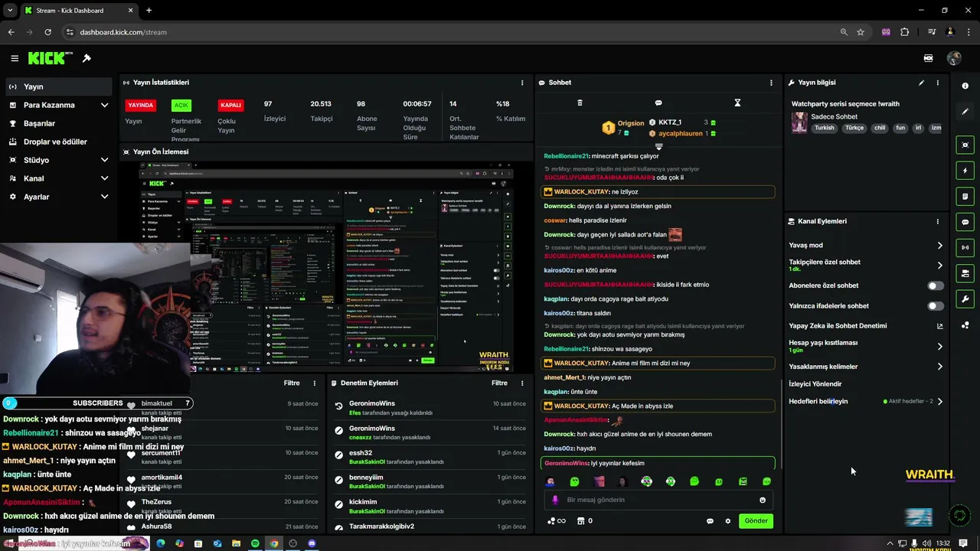Screen dimensions: 980x551
Task: Click the hourglass icon in the Sohbet toolbar
Action: (x=737, y=103)
